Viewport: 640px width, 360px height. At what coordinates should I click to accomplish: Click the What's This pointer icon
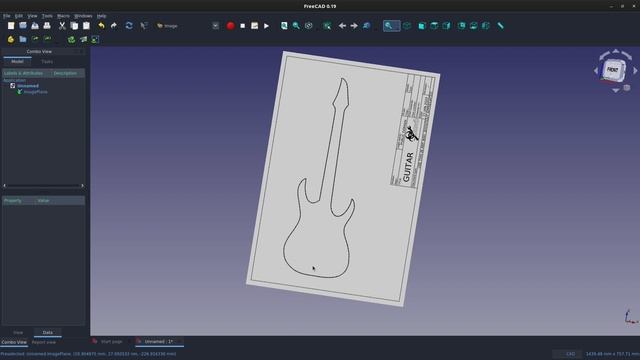(x=144, y=26)
